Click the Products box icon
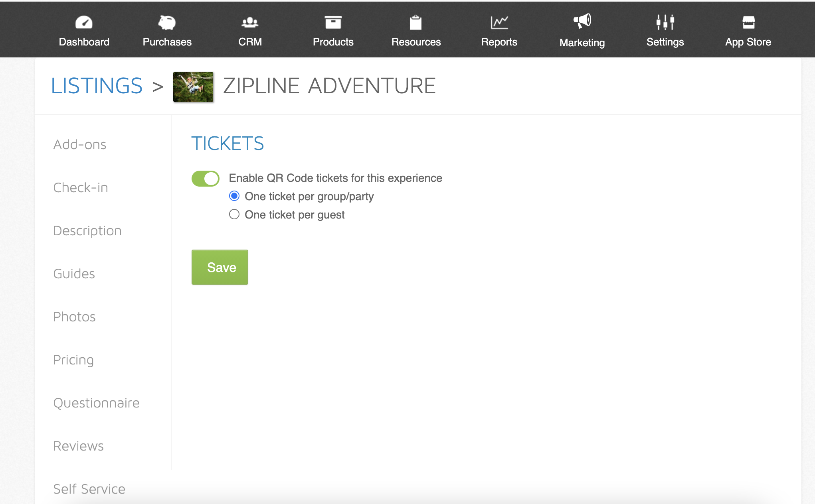This screenshot has height=504, width=815. point(333,22)
